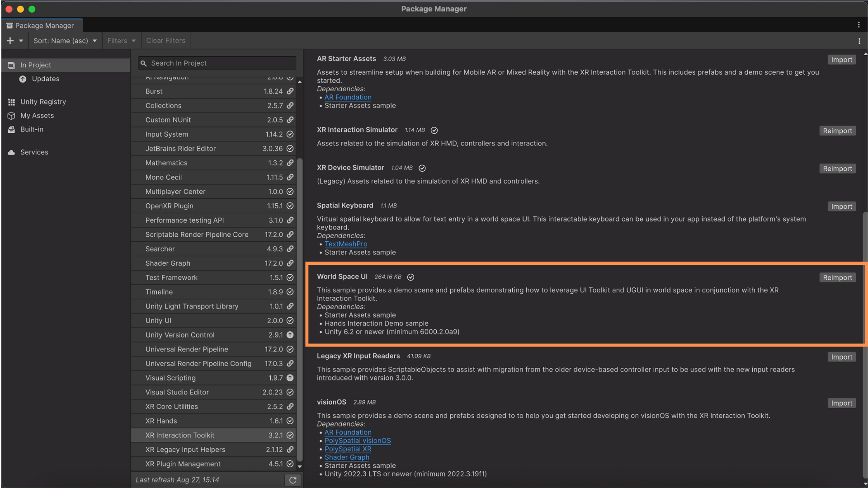This screenshot has height=488, width=868.
Task: Click the Burst dependency link icon
Action: [x=290, y=91]
